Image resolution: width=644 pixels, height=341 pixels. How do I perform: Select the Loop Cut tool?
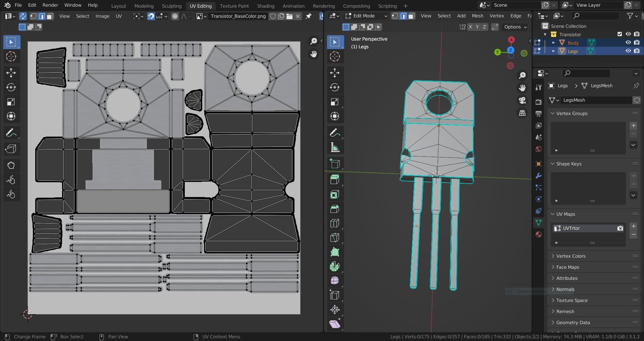point(335,223)
